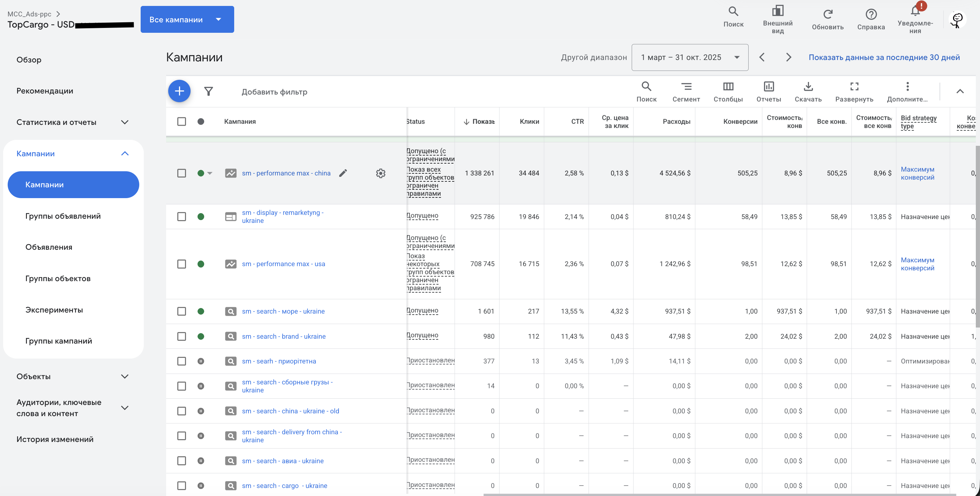Screen dimensions: 980x496
Task: Click the status dot header icon in table
Action: click(201, 121)
